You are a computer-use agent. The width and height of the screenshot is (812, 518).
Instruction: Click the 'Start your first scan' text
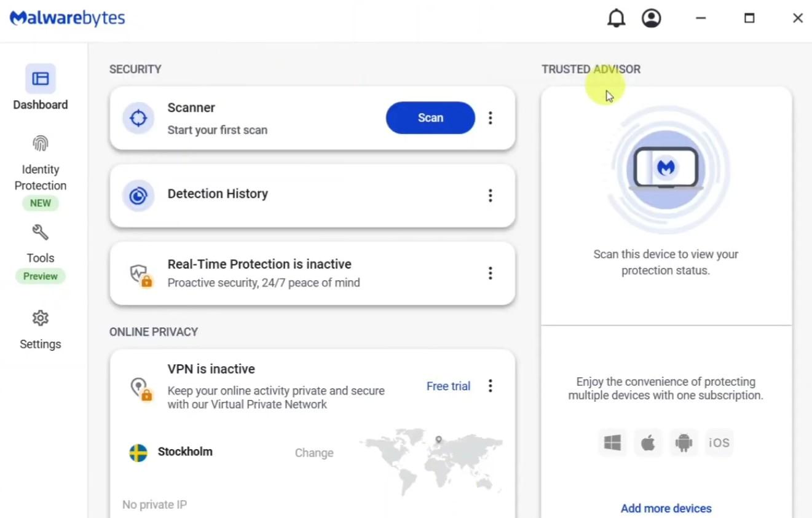pos(218,130)
